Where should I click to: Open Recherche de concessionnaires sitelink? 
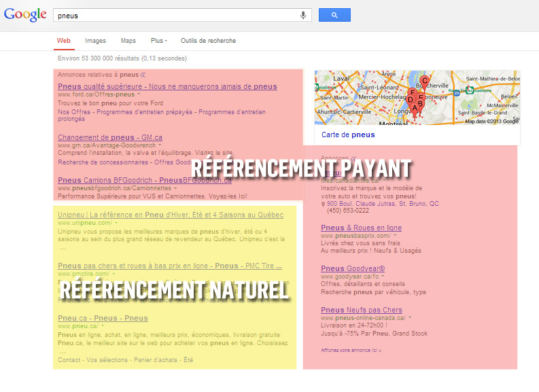103,162
